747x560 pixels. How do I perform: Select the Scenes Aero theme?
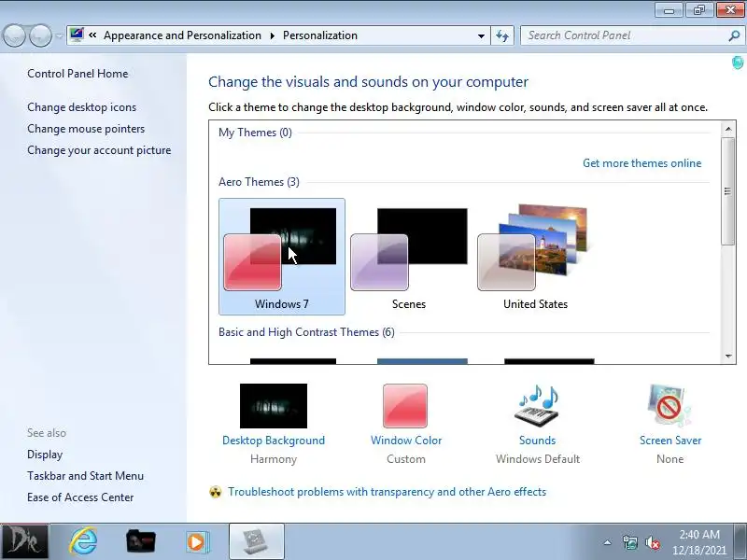click(409, 257)
